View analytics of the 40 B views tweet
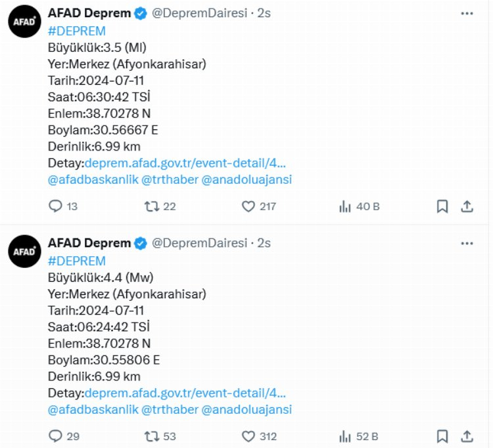This screenshot has width=493, height=448. pos(345,206)
